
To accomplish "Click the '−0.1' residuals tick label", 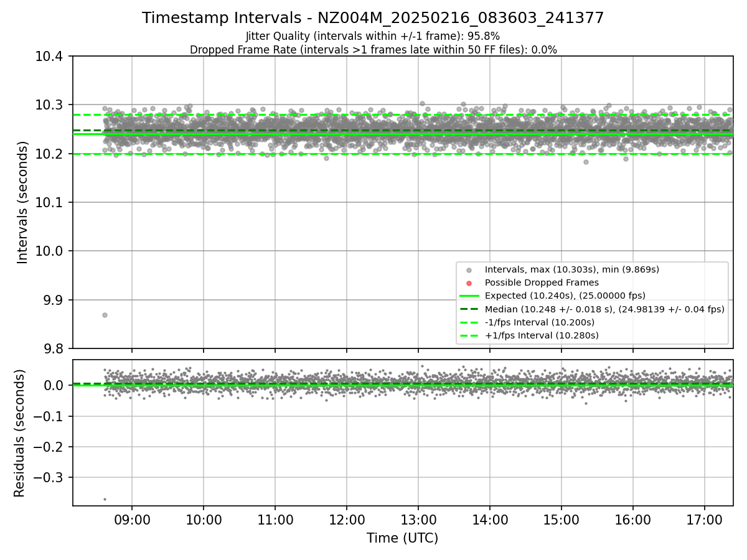I will [x=49, y=416].
